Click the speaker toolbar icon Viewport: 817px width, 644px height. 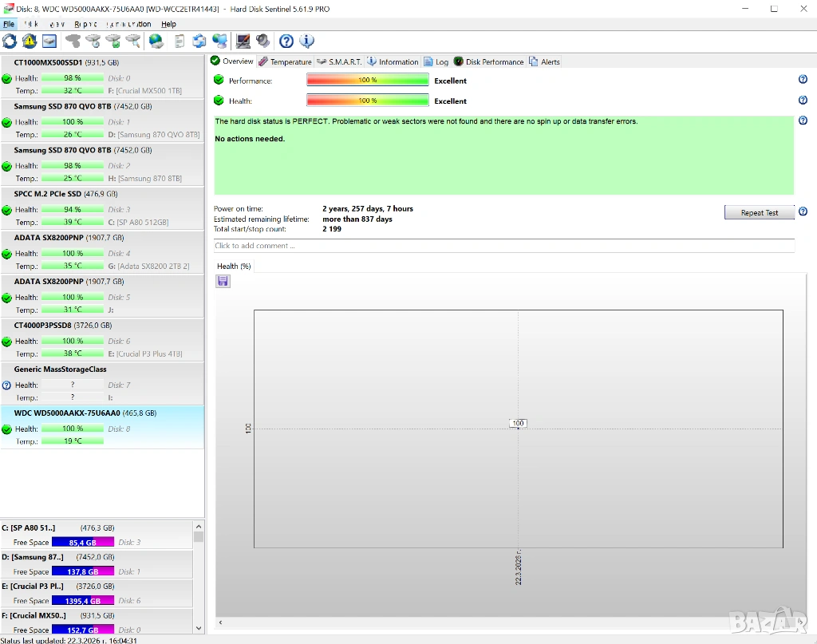pos(262,41)
